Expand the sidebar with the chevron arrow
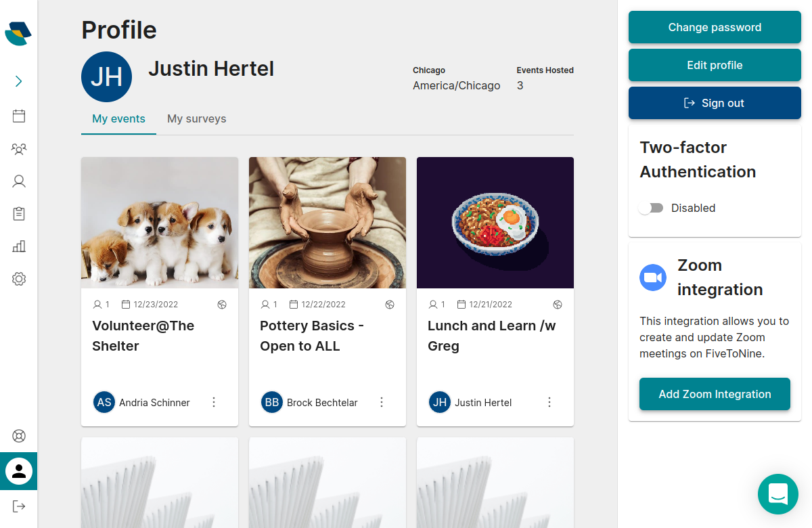Viewport: 812px width, 528px height. [x=19, y=82]
